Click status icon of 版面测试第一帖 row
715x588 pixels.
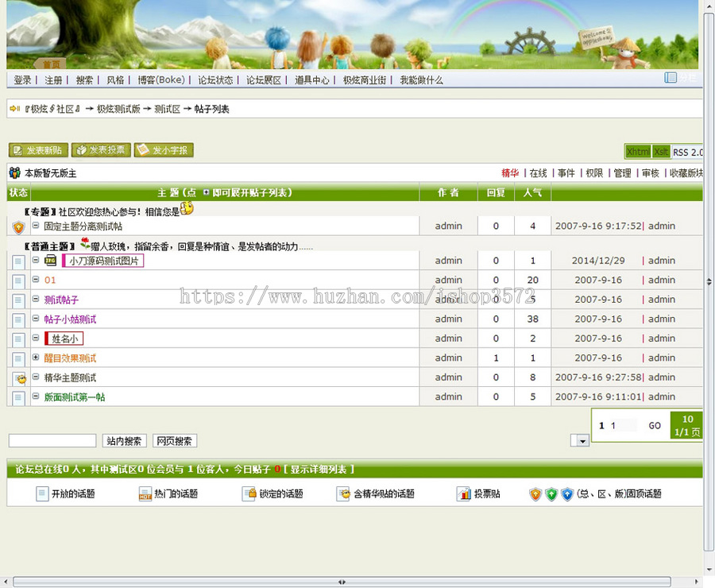[18, 398]
